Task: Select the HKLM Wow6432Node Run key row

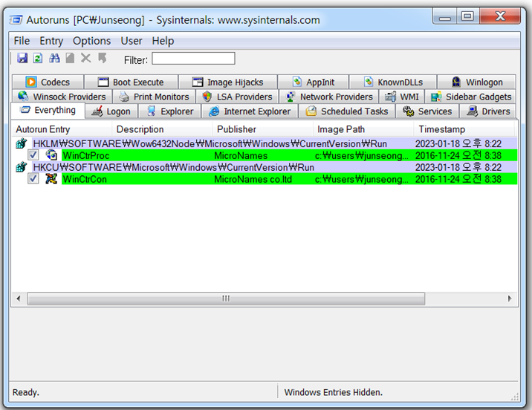Action: click(x=274, y=143)
